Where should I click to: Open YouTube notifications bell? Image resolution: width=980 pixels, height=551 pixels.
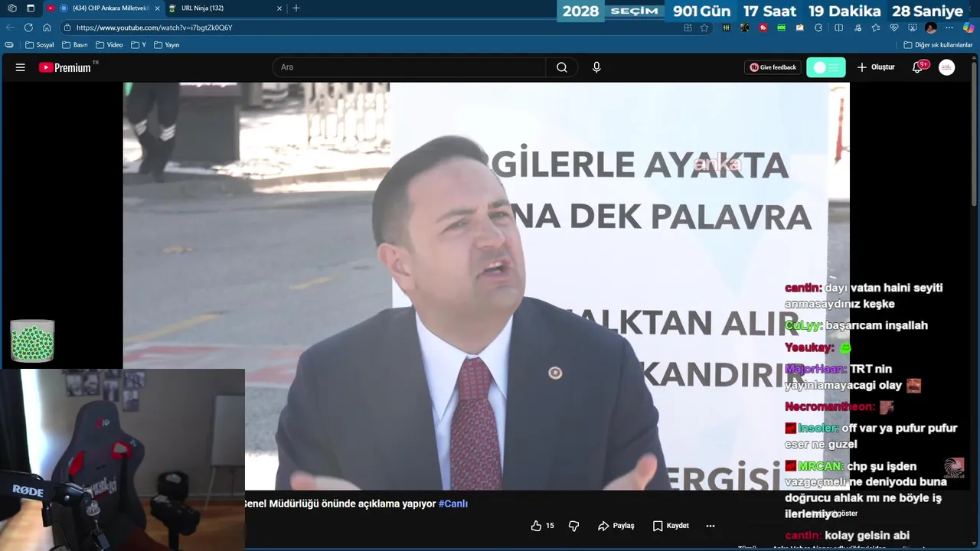point(917,67)
